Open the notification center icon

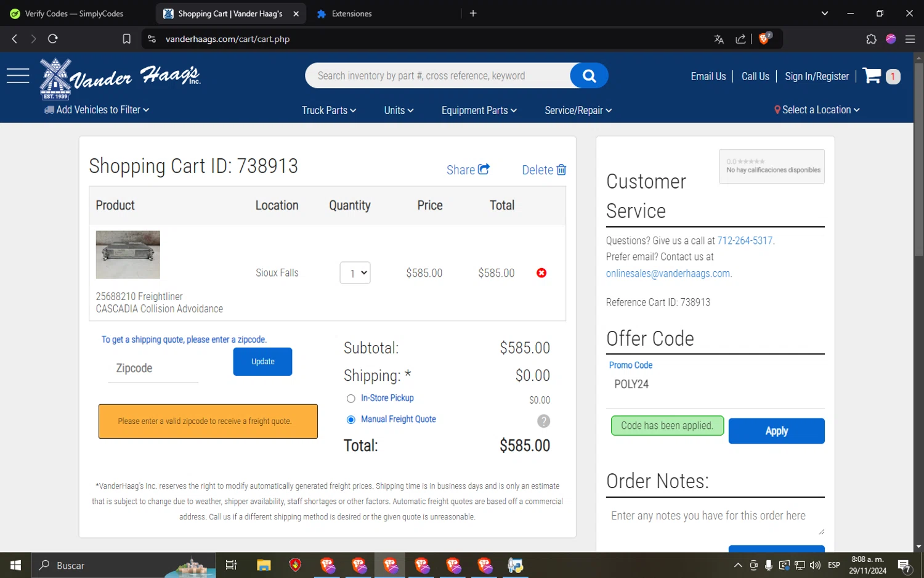[x=904, y=566]
